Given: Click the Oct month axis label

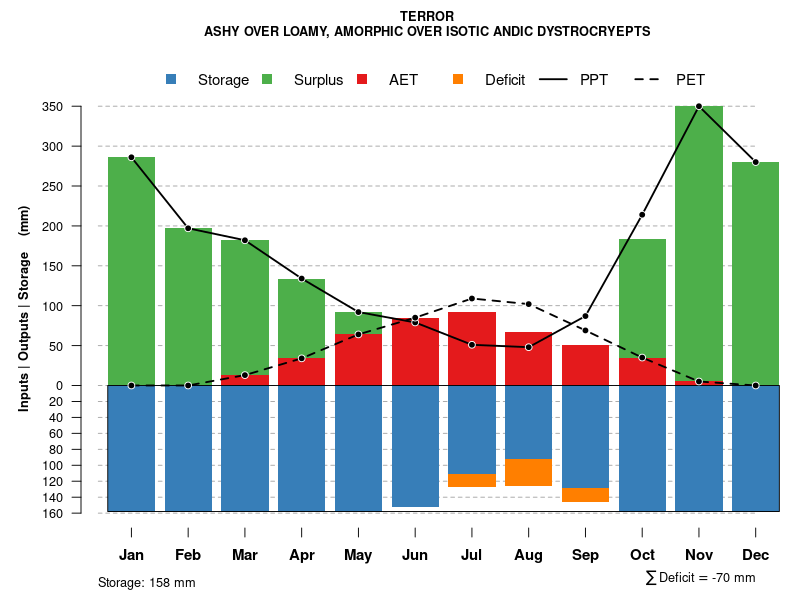Looking at the screenshot, I should [x=642, y=555].
